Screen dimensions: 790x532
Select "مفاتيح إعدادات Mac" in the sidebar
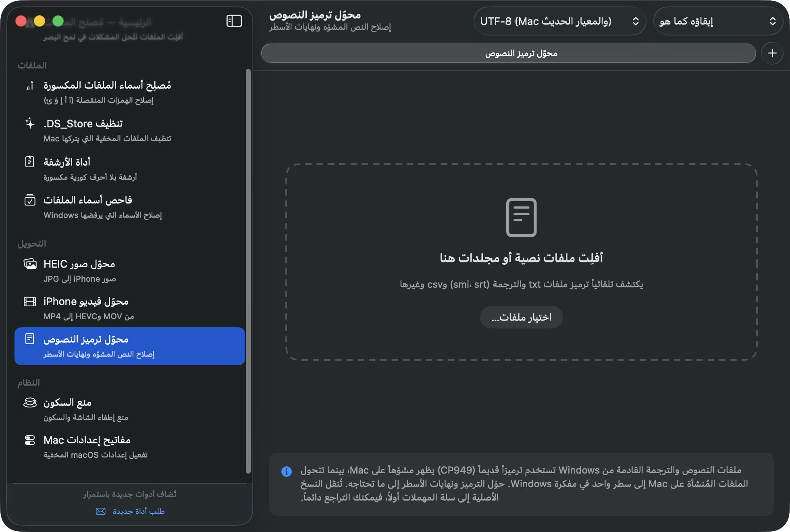pyautogui.click(x=130, y=447)
